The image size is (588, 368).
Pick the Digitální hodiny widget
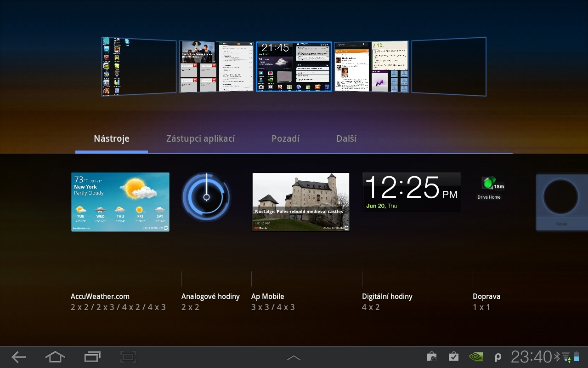tap(411, 191)
